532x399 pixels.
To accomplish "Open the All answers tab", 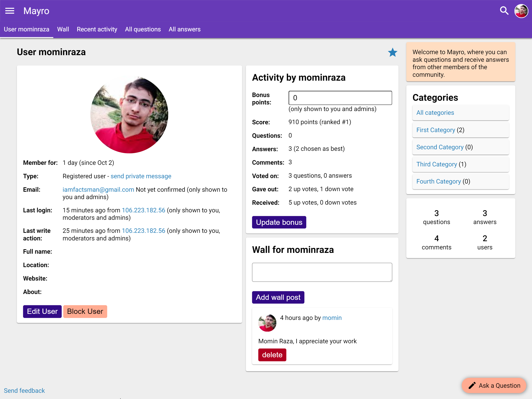I will tap(184, 29).
